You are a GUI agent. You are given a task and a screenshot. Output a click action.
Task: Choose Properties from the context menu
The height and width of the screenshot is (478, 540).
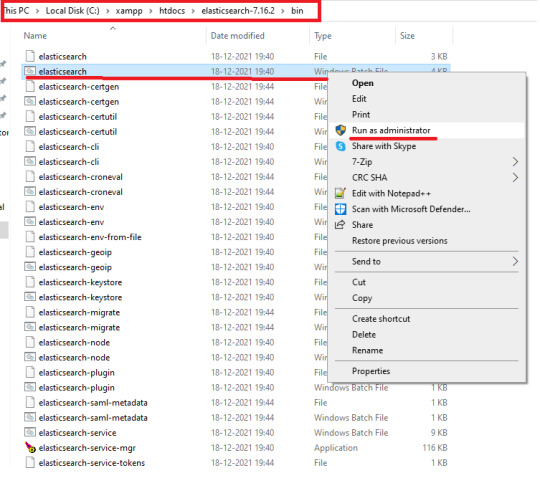[x=371, y=371]
